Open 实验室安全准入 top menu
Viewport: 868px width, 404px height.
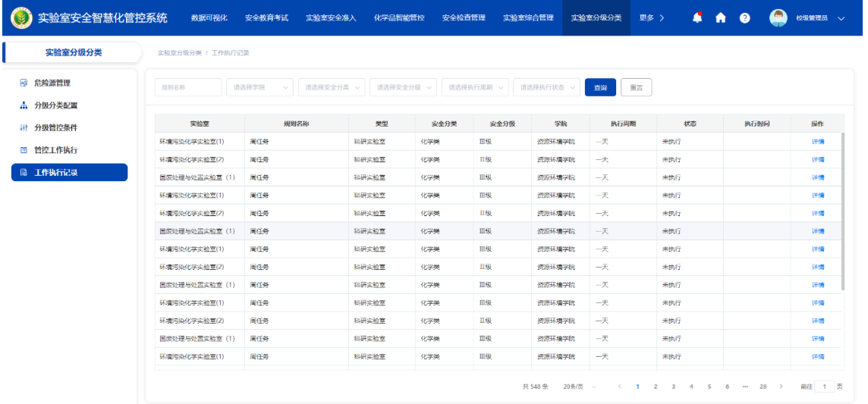coord(331,17)
